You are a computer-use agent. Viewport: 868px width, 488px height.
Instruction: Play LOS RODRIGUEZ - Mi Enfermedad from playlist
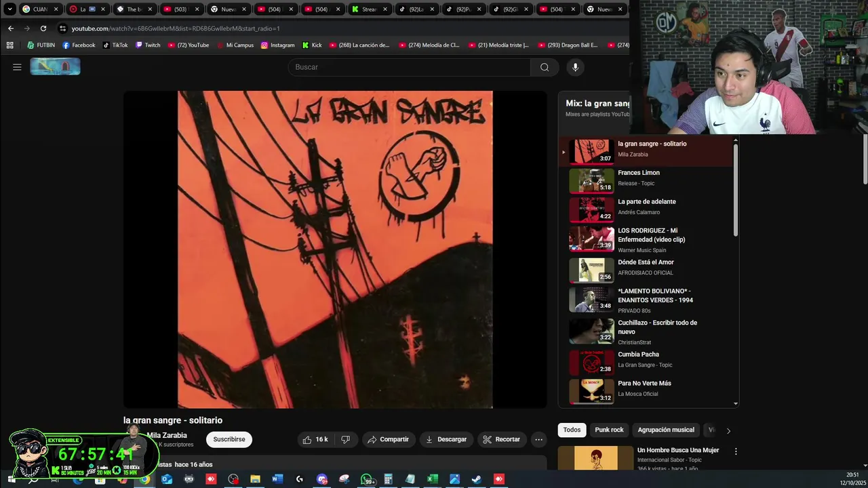pyautogui.click(x=647, y=240)
